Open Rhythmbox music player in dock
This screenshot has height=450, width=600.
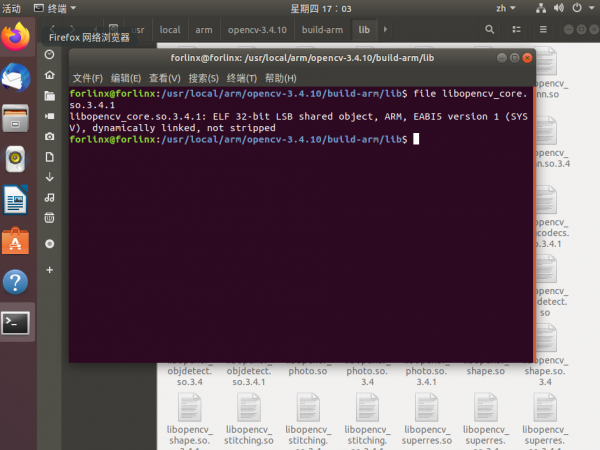16,158
